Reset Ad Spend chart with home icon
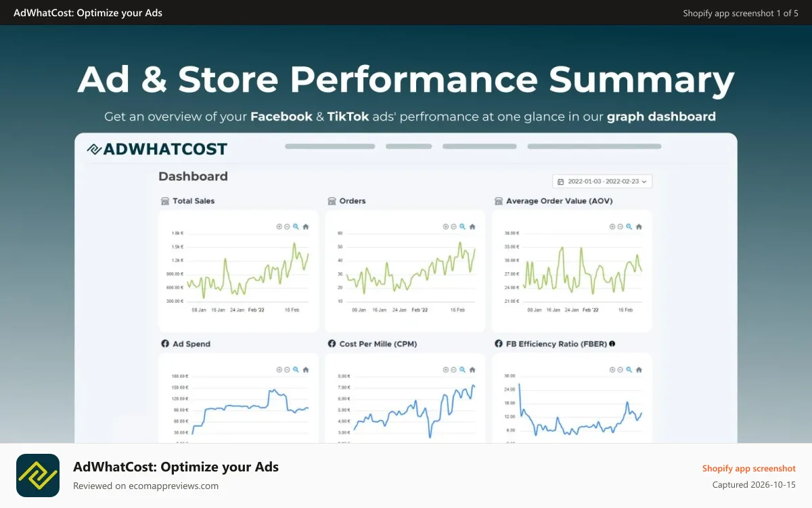This screenshot has width=812, height=508. 305,370
